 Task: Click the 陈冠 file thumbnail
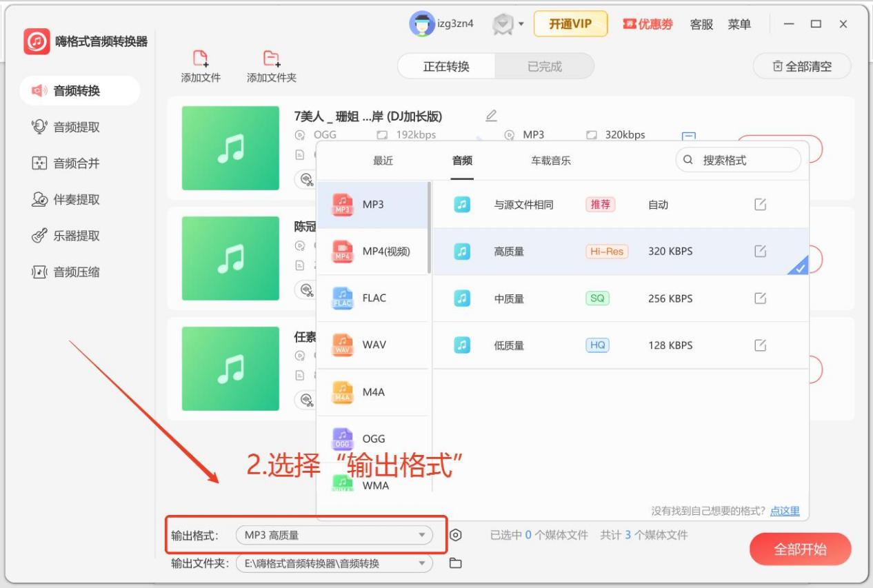coord(230,258)
